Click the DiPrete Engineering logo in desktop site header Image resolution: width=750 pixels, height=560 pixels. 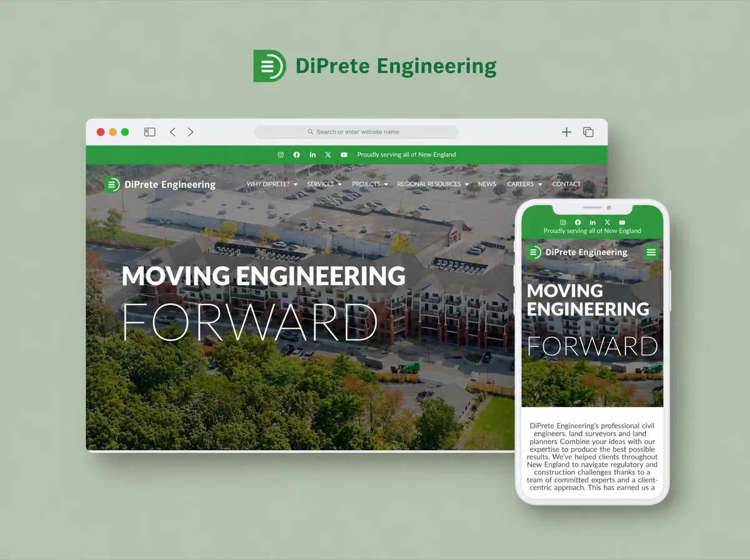tap(160, 184)
